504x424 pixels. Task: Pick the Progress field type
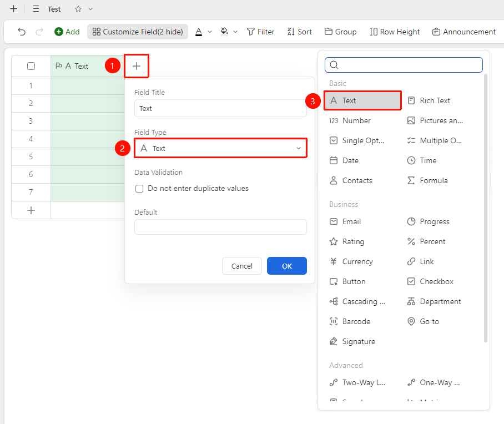[x=428, y=221]
